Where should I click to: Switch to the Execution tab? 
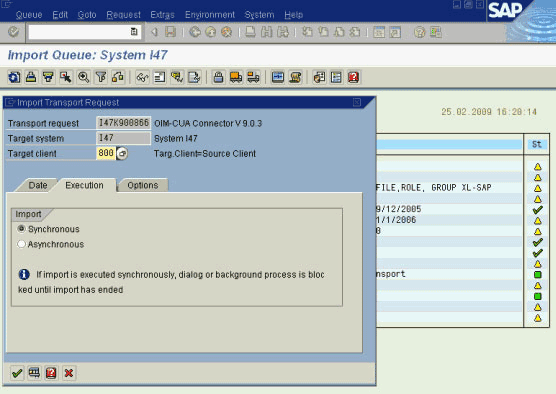[x=84, y=185]
